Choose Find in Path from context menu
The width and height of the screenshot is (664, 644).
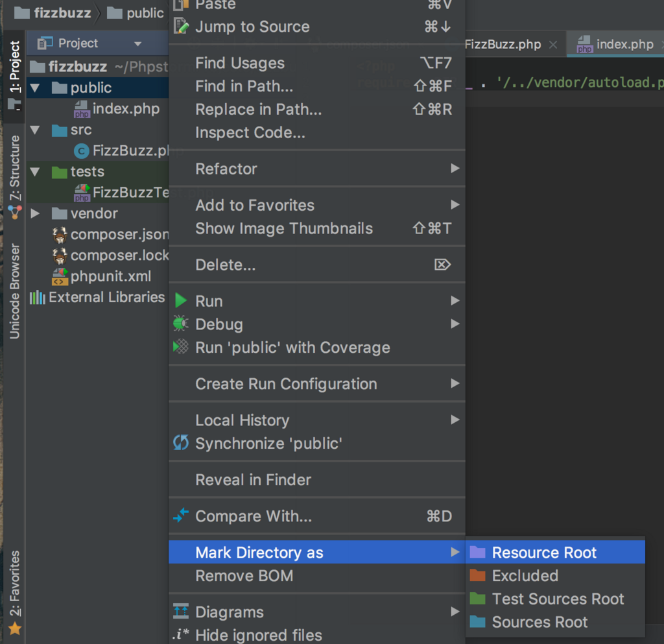click(x=316, y=86)
